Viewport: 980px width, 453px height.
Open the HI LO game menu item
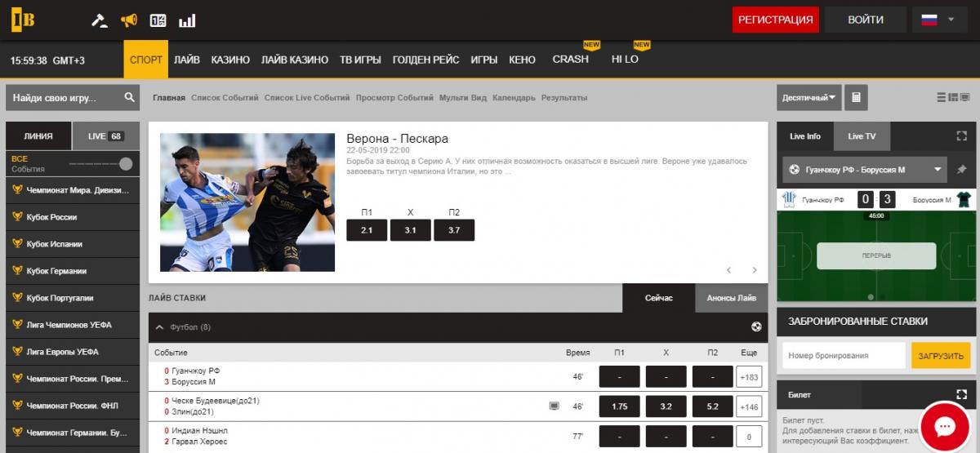point(625,59)
